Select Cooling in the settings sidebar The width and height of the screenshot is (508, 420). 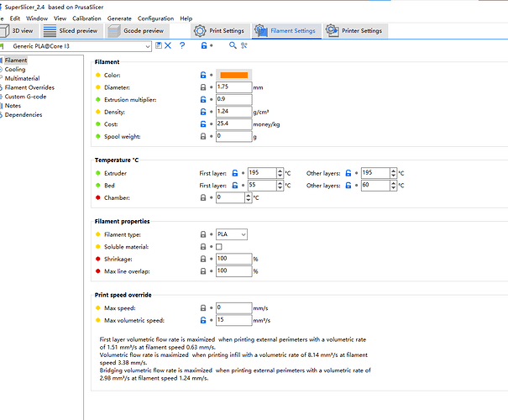[15, 70]
